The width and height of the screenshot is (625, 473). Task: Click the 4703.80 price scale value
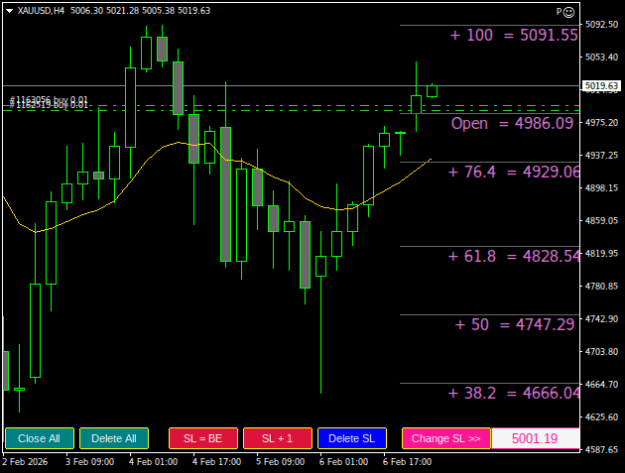[x=601, y=351]
